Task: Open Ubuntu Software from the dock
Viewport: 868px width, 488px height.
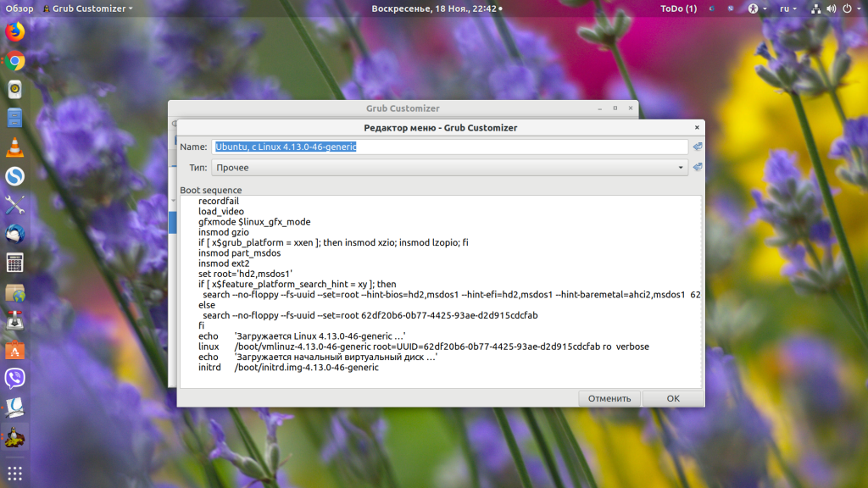Action: click(14, 349)
